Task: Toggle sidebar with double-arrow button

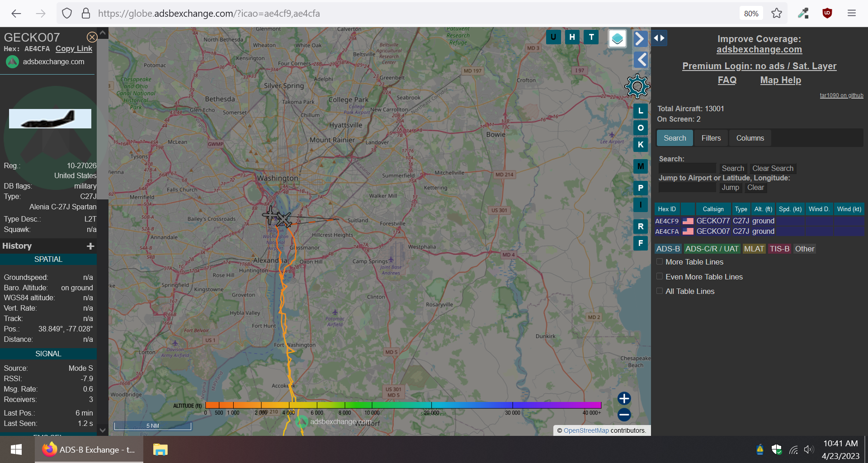Action: [x=659, y=38]
